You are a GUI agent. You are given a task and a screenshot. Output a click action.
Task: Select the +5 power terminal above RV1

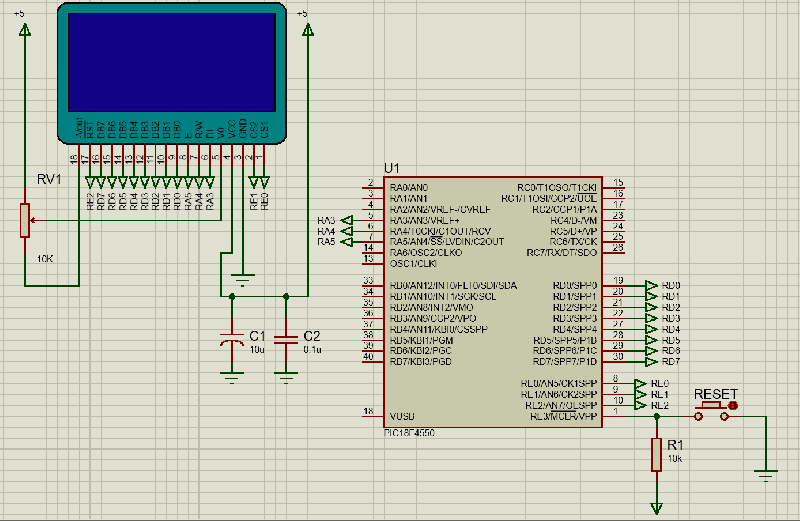point(24,30)
